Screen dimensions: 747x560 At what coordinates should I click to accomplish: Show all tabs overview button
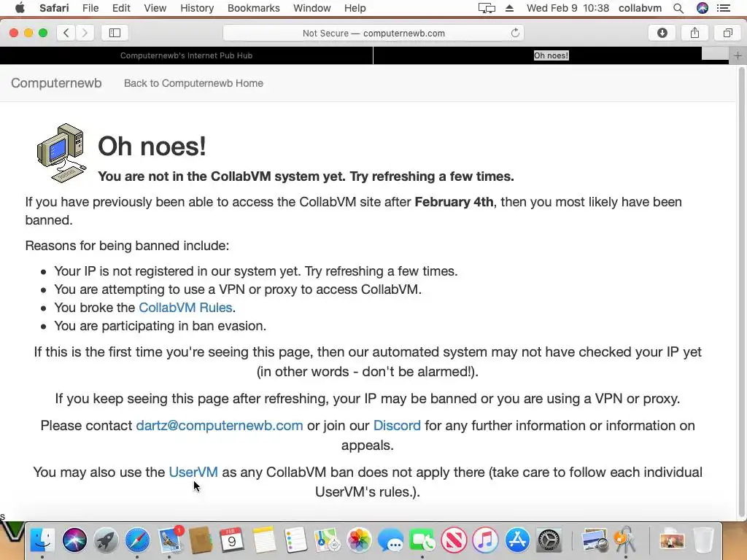[x=727, y=33]
